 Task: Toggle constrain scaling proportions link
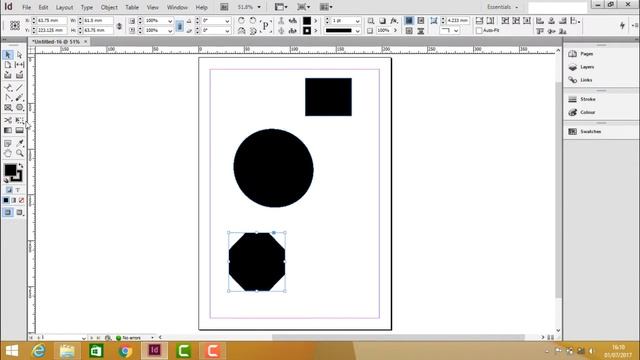tap(179, 26)
